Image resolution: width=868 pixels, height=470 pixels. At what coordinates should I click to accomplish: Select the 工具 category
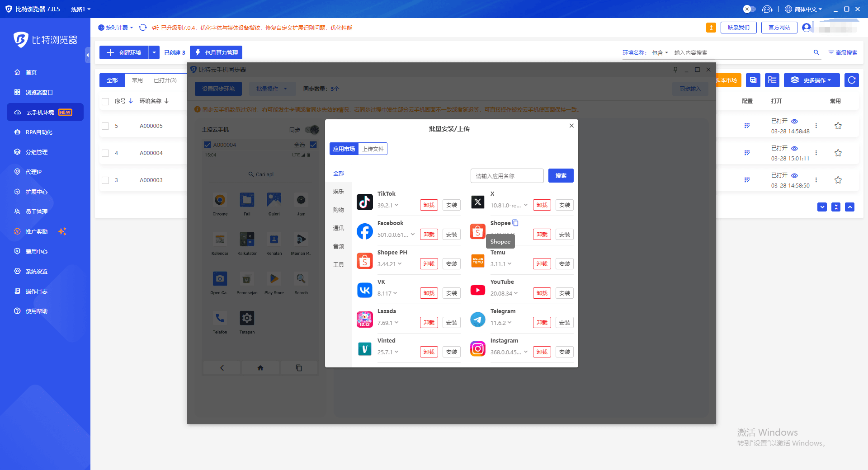tap(339, 265)
